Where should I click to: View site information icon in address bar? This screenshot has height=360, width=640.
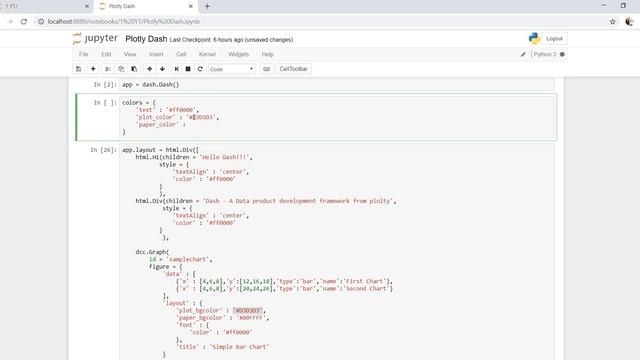(x=41, y=22)
